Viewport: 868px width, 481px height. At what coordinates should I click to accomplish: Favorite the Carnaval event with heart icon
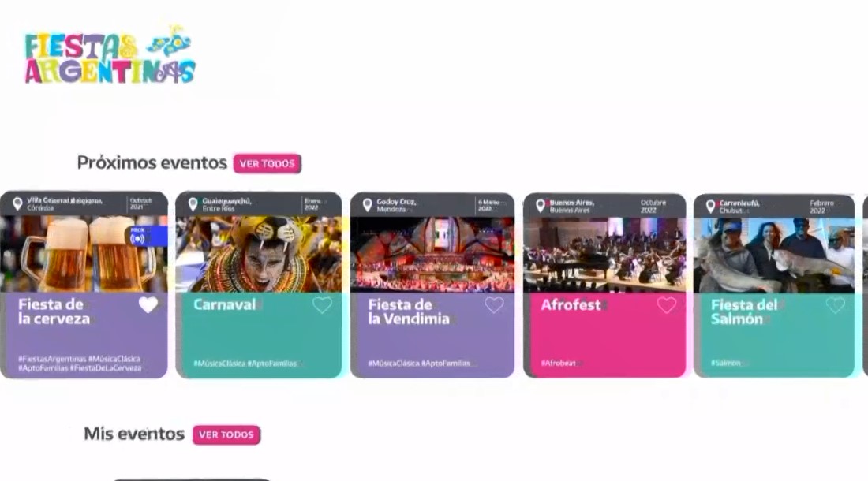322,304
